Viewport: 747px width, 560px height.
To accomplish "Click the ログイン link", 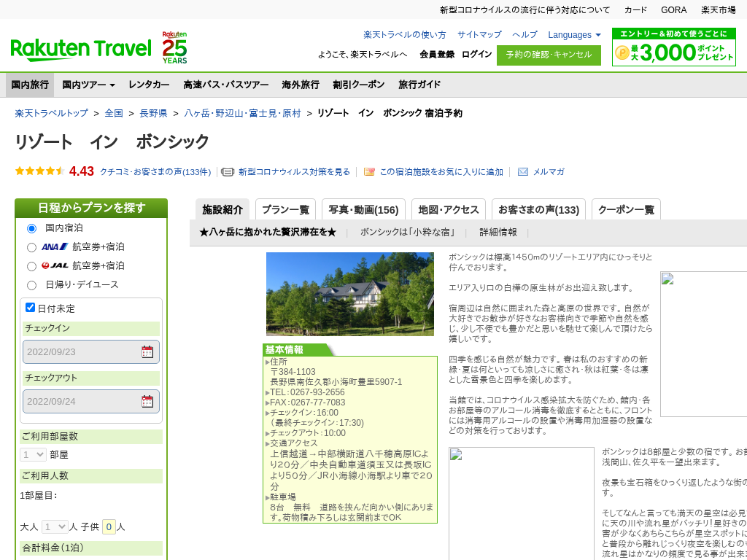I will point(476,54).
